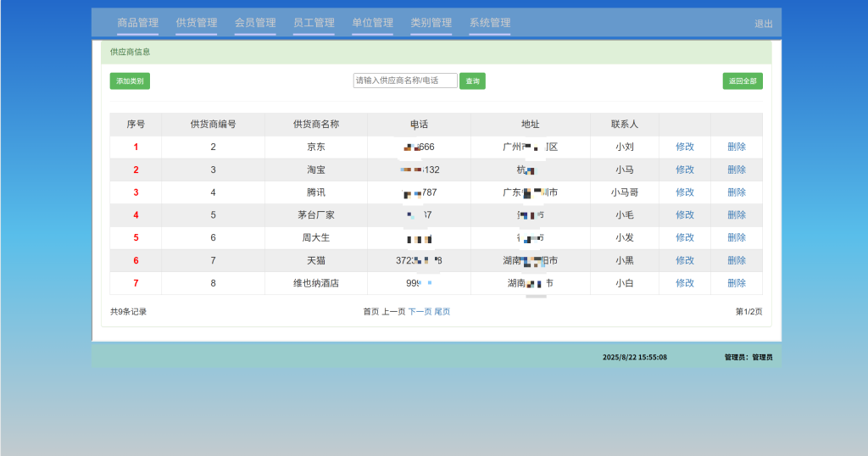
Task: Select the 淘宝 supplier name cell
Action: click(x=316, y=170)
